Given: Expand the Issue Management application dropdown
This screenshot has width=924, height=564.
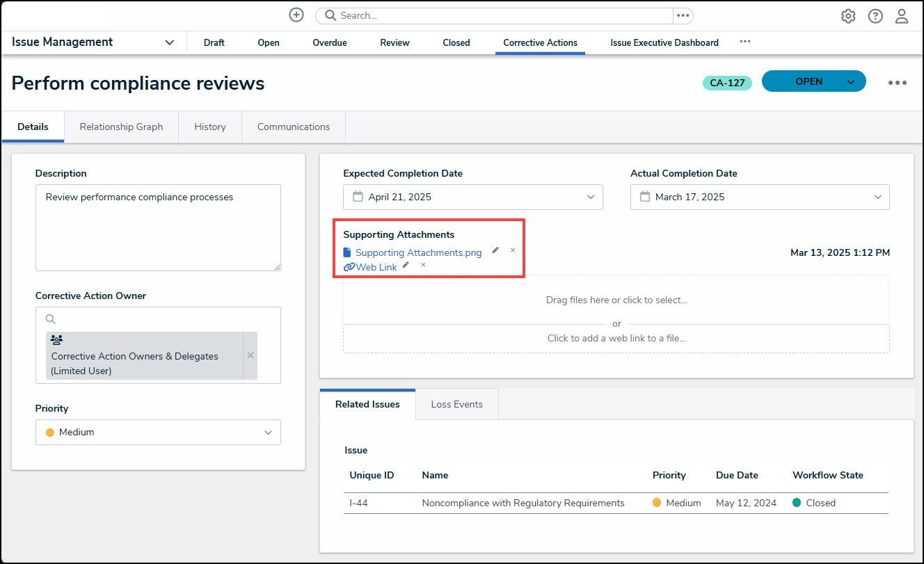Looking at the screenshot, I should pyautogui.click(x=169, y=42).
